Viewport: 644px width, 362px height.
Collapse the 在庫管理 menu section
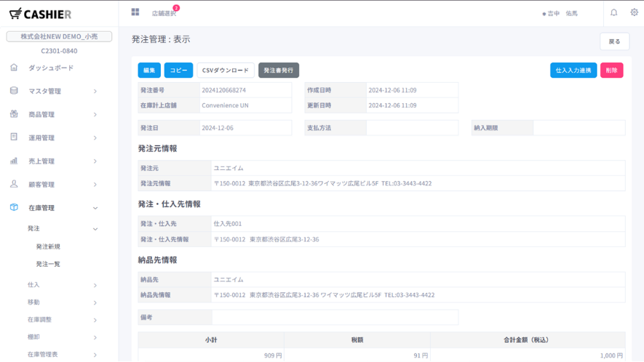[x=95, y=208]
